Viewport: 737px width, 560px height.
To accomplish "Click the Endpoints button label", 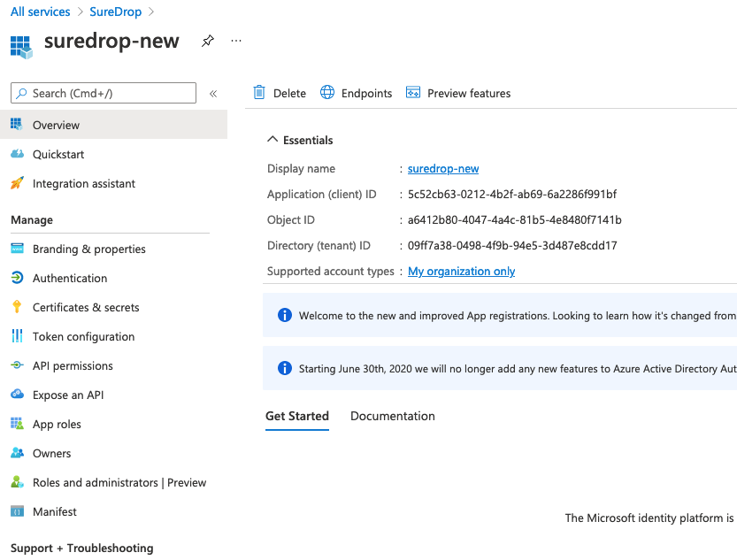I will coord(366,93).
